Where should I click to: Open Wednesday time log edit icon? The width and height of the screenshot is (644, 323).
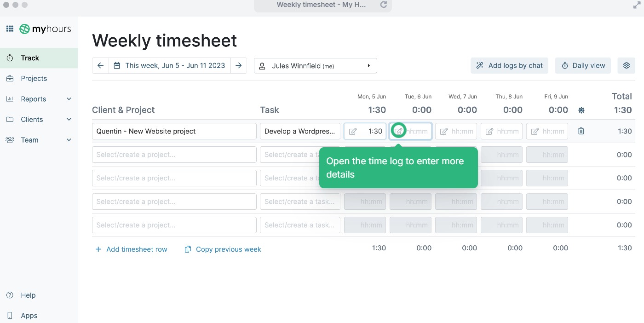pyautogui.click(x=444, y=132)
